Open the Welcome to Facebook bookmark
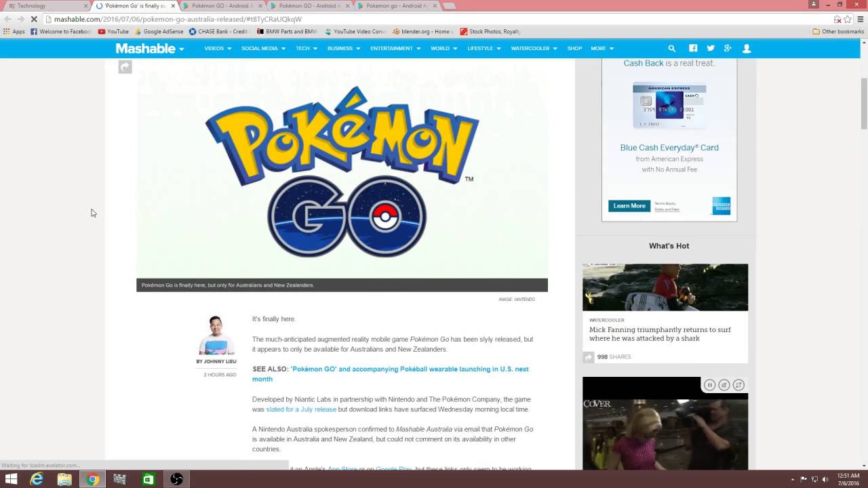Screen dimensions: 868x488 click(61, 32)
